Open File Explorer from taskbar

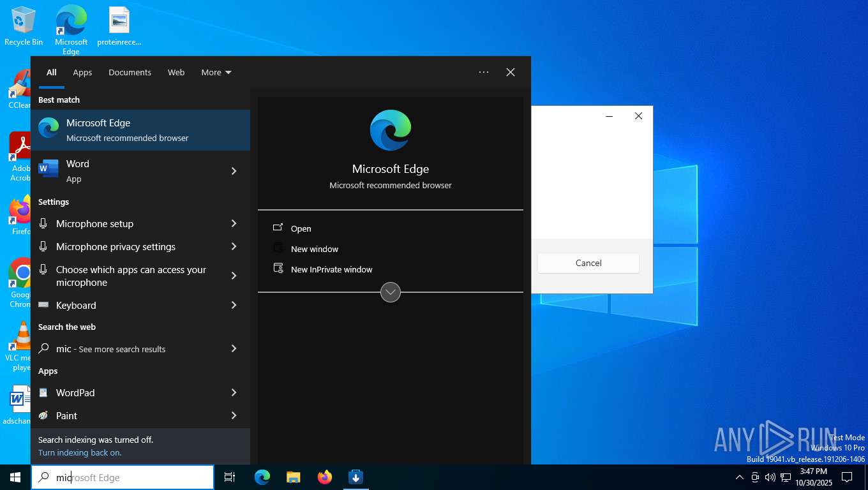pos(294,477)
